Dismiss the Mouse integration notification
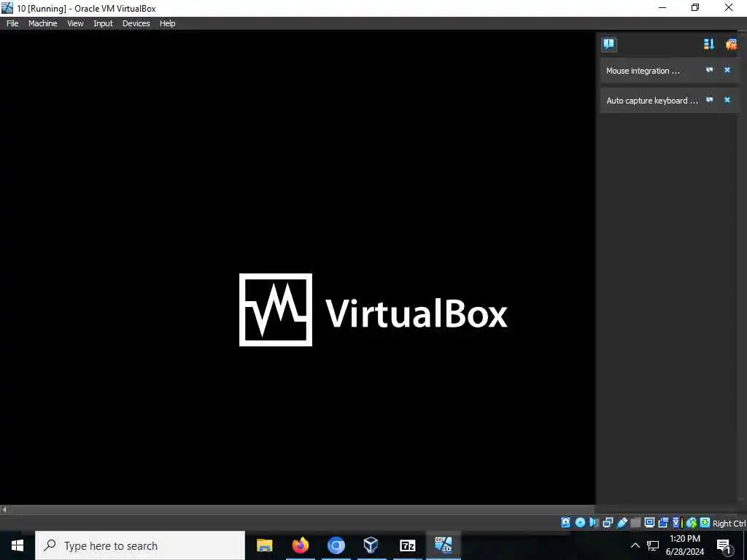 727,70
